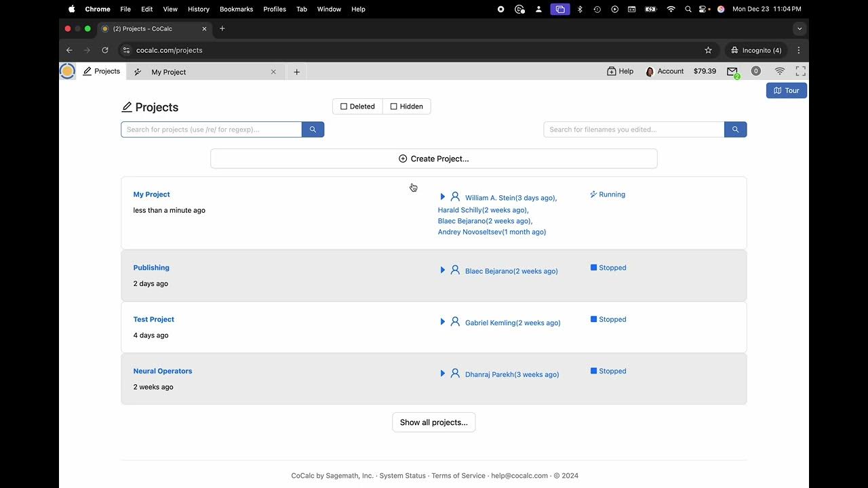This screenshot has width=868, height=488.
Task: Switch to the My Project tab
Action: (169, 72)
